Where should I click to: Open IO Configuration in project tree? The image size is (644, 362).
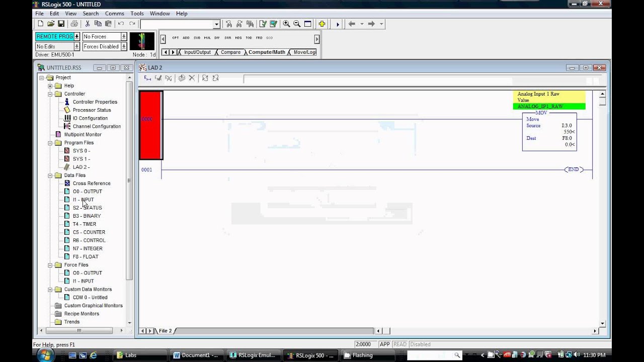(x=90, y=118)
